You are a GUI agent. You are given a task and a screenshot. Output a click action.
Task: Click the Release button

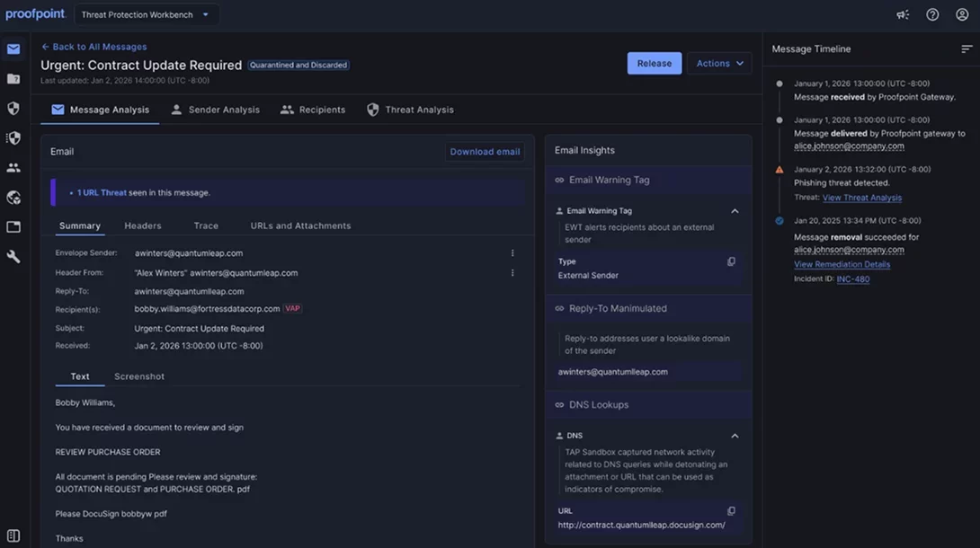point(655,63)
